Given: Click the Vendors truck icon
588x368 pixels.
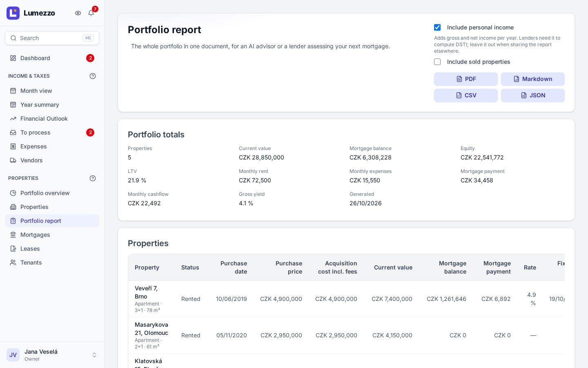Looking at the screenshot, I should [x=13, y=160].
